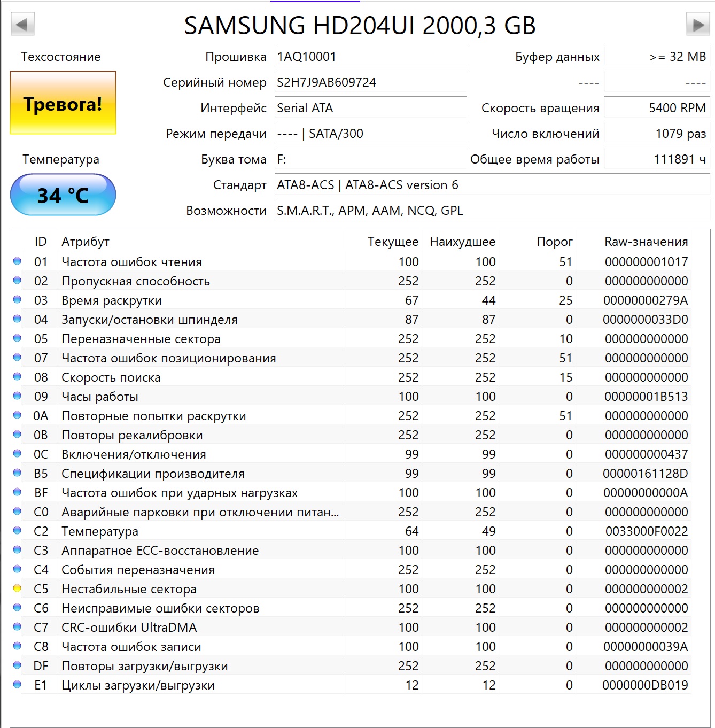Image resolution: width=715 pixels, height=728 pixels.
Task: Click status dot for Переназначенные сектора
Action: 17,338
